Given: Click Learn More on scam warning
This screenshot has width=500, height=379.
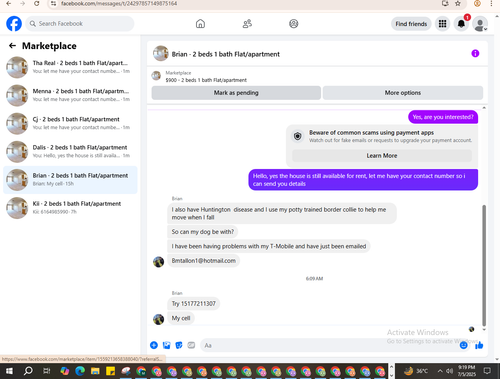Looking at the screenshot, I should pos(382,156).
